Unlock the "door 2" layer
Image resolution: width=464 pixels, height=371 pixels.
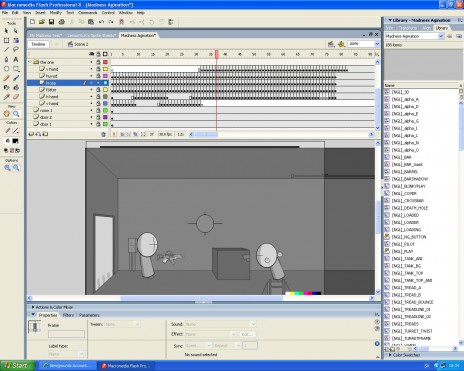coord(98,117)
